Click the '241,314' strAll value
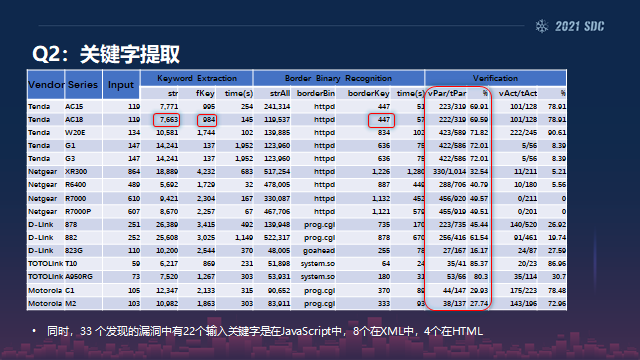Image resolution: width=640 pixels, height=360 pixels. 277,107
